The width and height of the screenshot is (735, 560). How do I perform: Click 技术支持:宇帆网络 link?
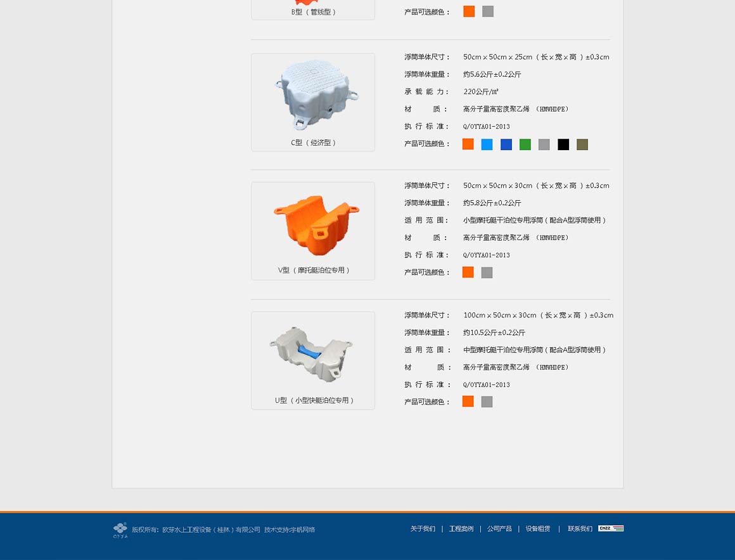pos(289,530)
